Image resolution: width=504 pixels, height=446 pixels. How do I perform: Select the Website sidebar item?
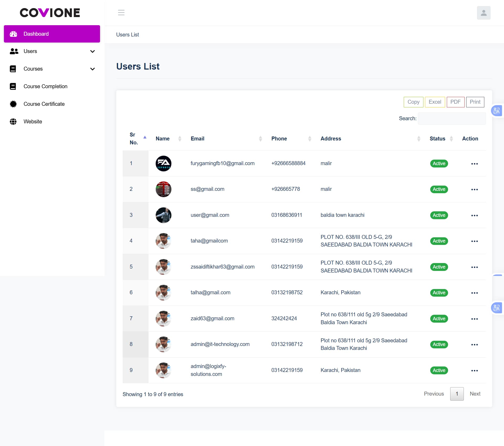[33, 122]
